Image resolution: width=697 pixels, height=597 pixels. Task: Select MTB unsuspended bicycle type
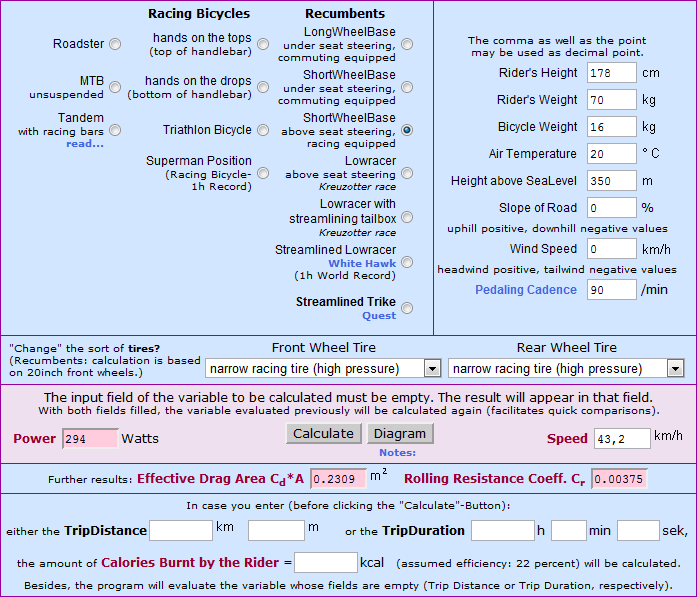(115, 87)
